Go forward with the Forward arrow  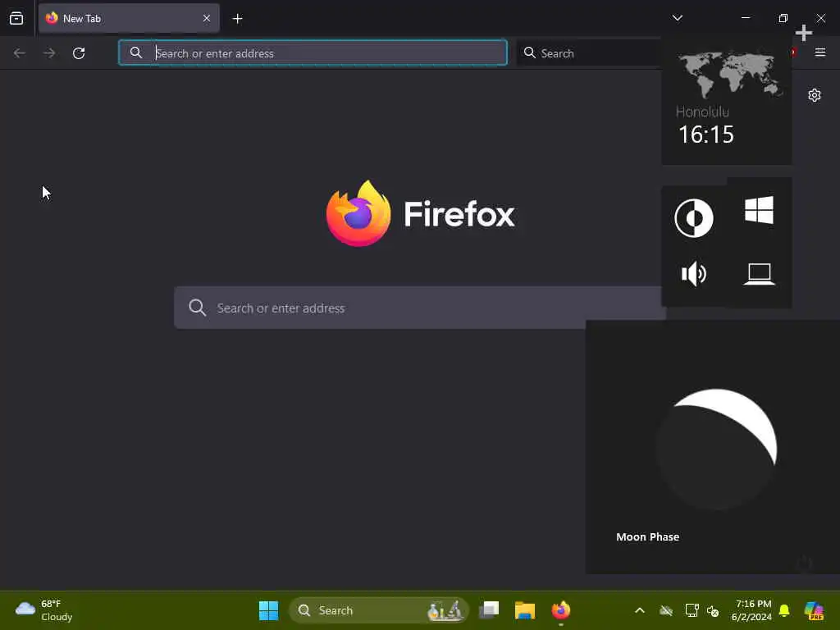(49, 53)
